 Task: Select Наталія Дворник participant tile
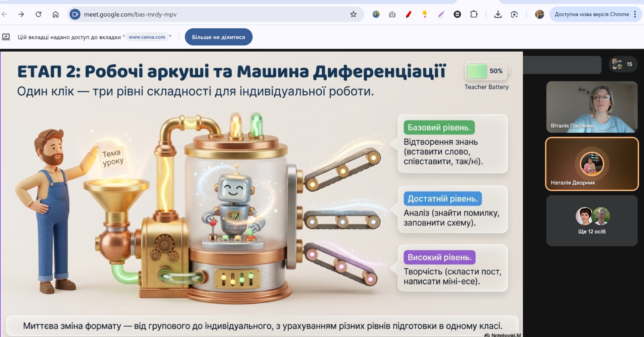592,164
